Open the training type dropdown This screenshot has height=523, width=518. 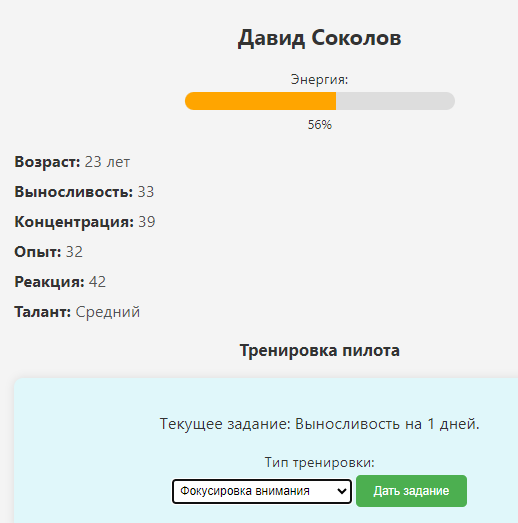pos(262,491)
